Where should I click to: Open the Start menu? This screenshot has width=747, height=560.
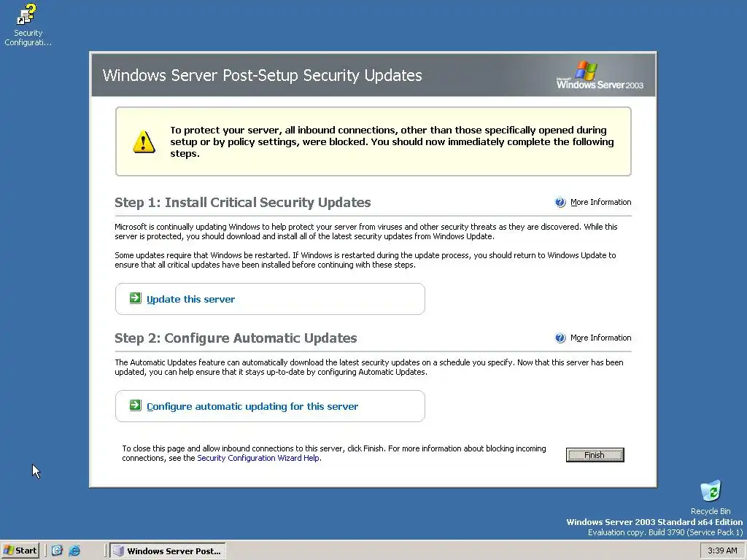tap(20, 551)
